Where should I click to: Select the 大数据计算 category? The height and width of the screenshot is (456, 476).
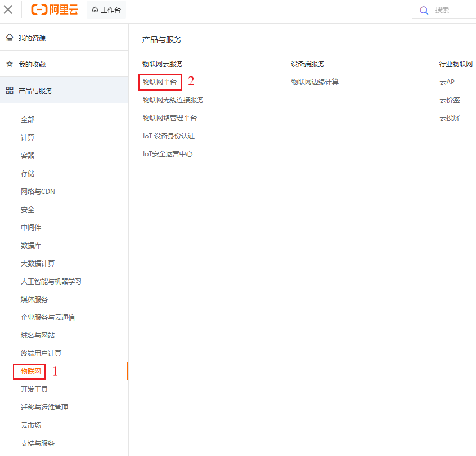coord(37,263)
